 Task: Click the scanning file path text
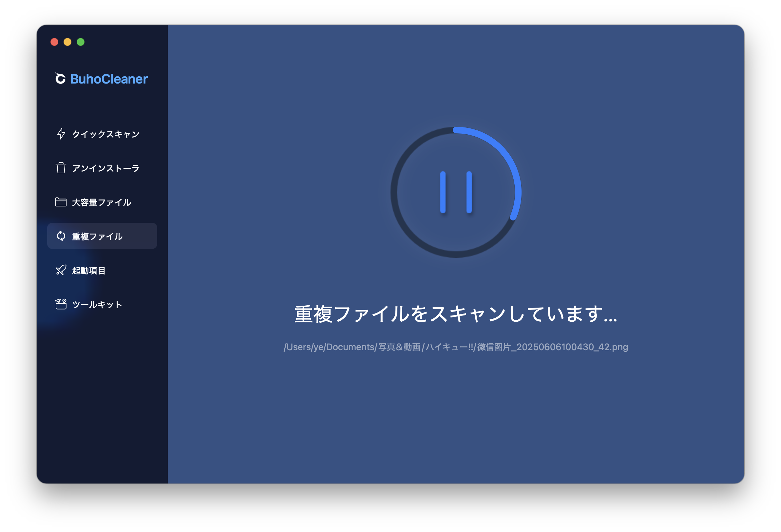click(x=456, y=347)
